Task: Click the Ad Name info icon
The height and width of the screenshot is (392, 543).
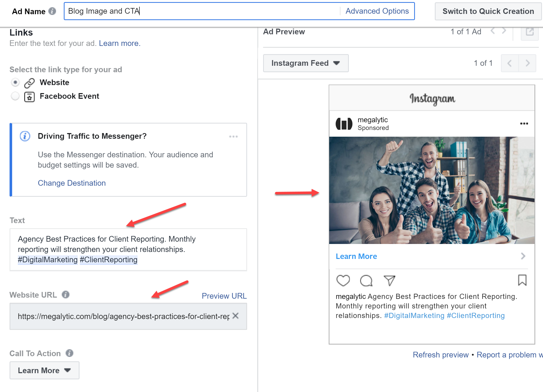Action: (x=52, y=11)
